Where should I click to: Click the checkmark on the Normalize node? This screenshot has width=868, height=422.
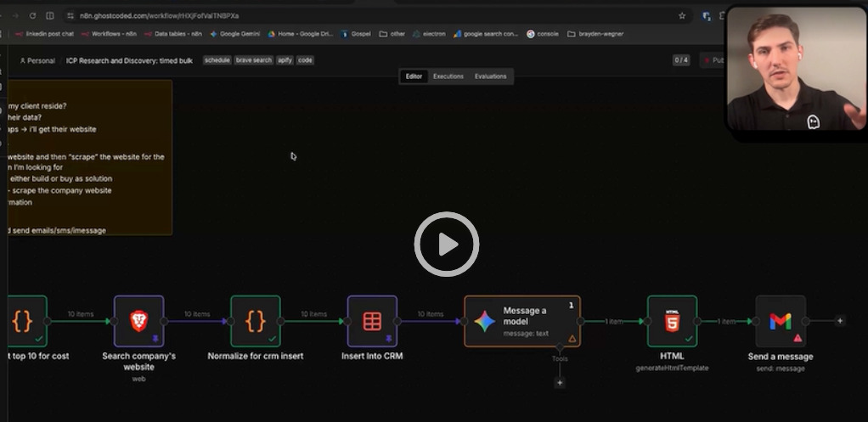(272, 339)
